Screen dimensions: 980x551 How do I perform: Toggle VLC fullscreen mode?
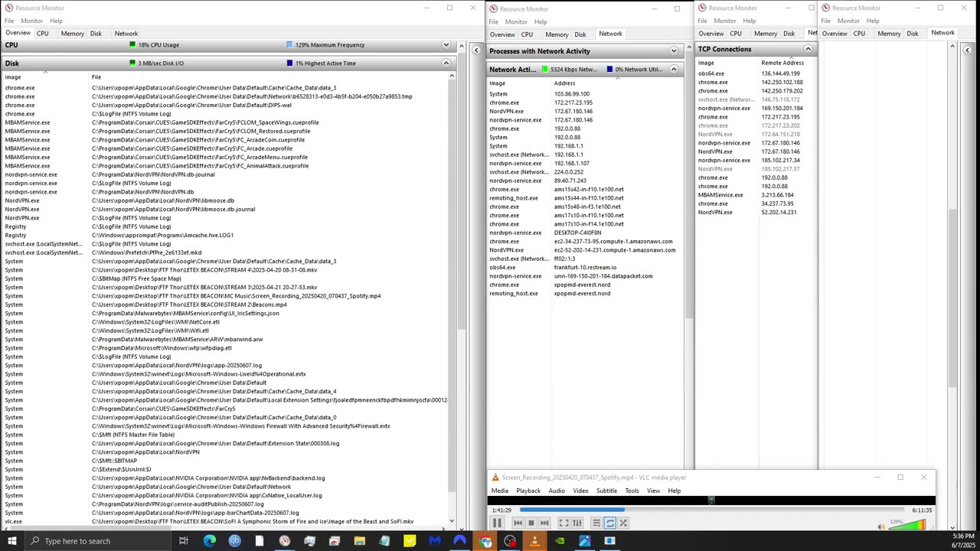(563, 523)
